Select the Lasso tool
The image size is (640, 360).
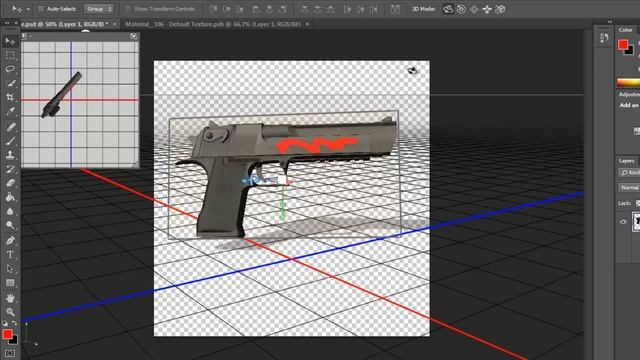pos(10,69)
